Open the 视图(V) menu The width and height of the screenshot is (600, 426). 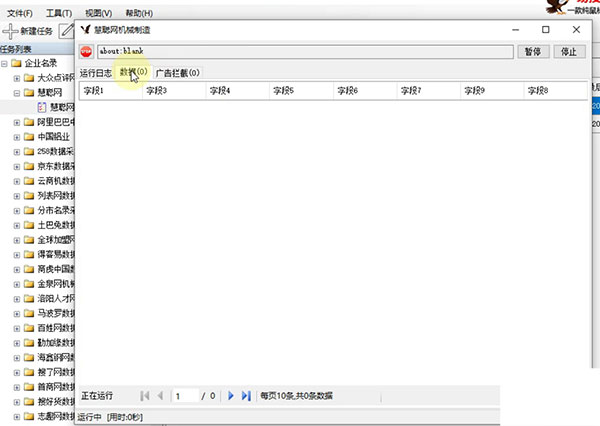click(98, 13)
